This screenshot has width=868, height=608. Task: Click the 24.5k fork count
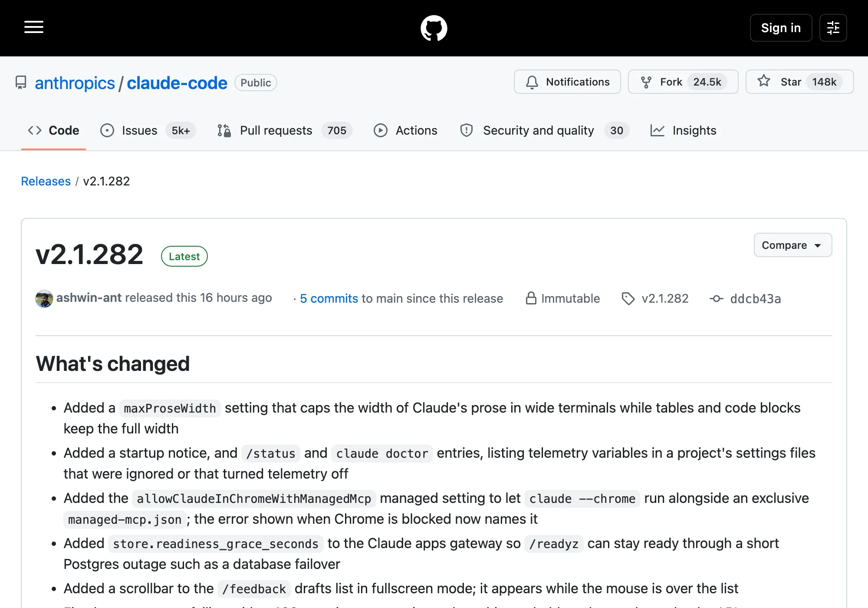coord(707,82)
